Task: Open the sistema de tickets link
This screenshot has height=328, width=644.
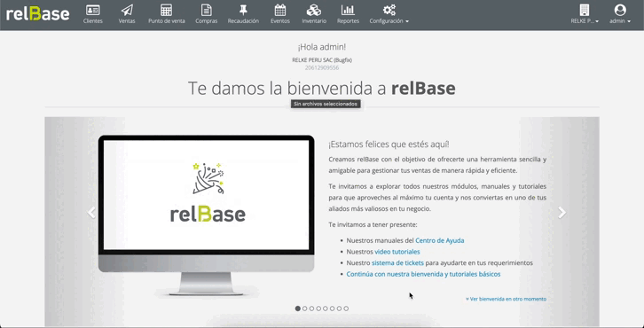Action: pos(397,262)
